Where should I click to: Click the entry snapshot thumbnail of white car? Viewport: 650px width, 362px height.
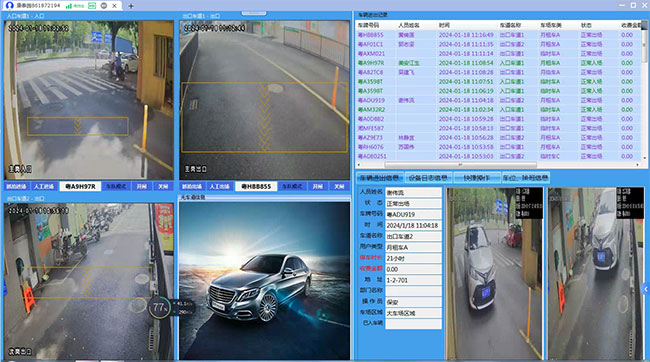click(x=494, y=273)
